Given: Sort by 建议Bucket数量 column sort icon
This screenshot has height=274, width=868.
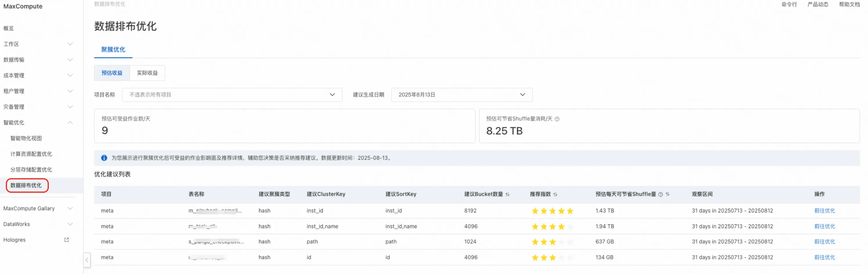Looking at the screenshot, I should pos(507,194).
